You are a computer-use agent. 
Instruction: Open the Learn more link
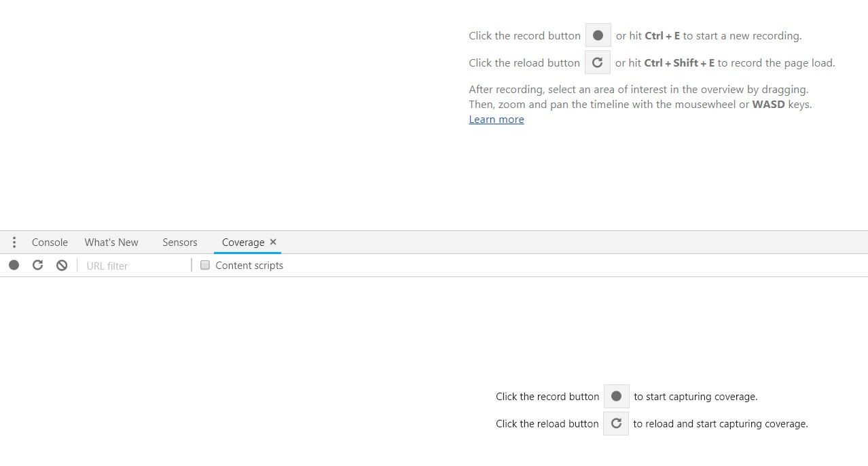click(496, 120)
